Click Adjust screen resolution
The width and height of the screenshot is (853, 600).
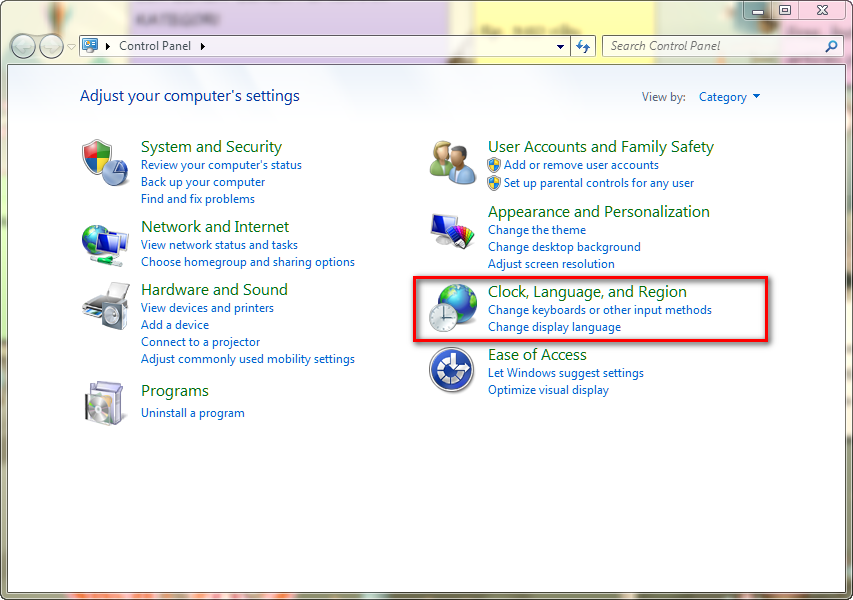tap(551, 264)
